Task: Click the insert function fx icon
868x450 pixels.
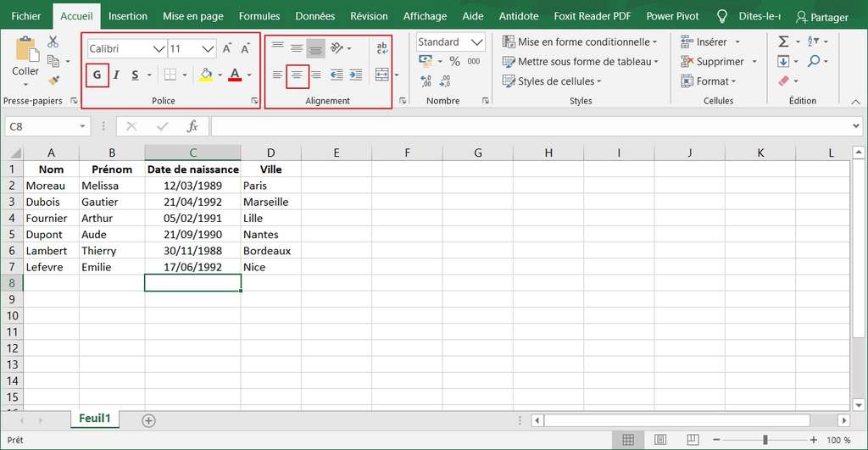Action: 192,126
